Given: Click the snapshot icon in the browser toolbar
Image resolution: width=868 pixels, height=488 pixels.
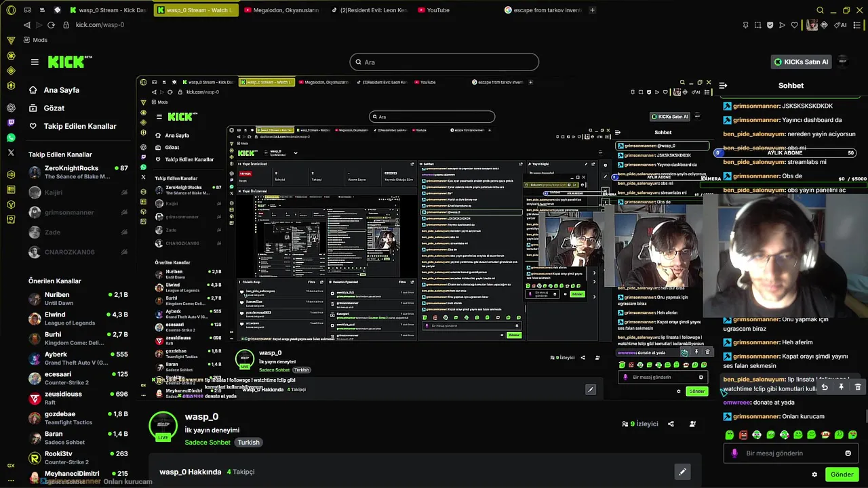Looking at the screenshot, I should (757, 25).
